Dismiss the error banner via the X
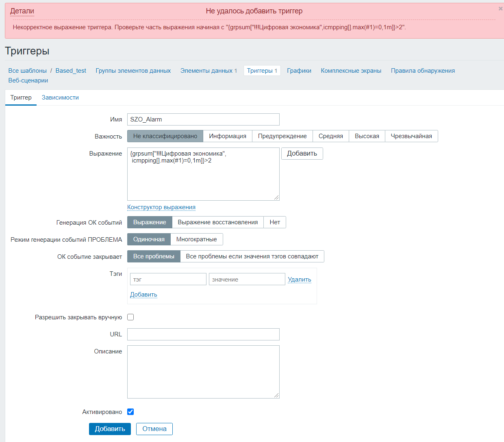 (x=500, y=8)
